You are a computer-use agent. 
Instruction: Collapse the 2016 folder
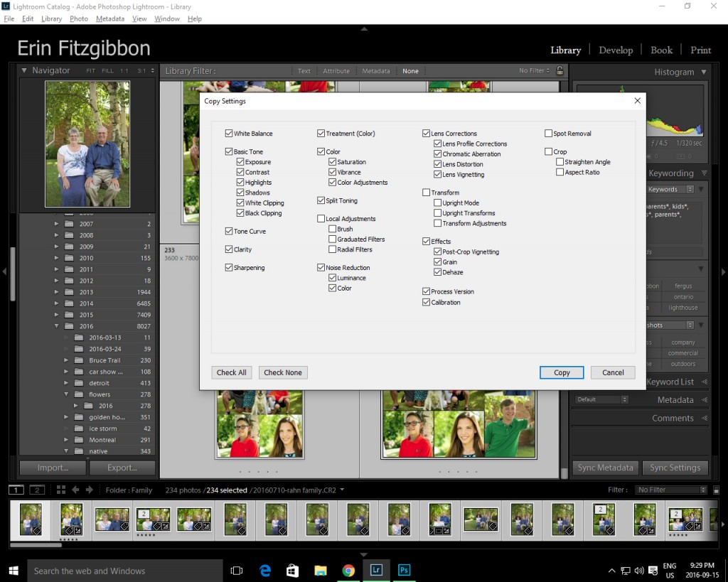(x=56, y=325)
